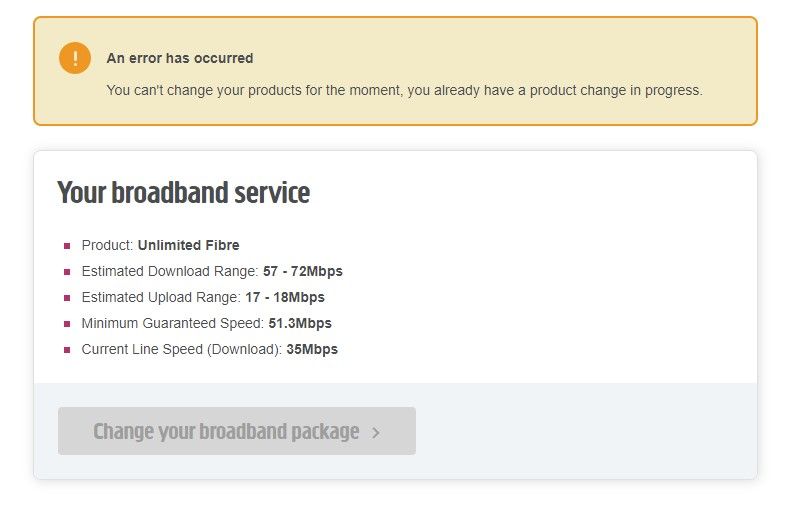Click the Unlimited Fibre product name
Viewport: 801px width, 524px height.
[x=188, y=245]
